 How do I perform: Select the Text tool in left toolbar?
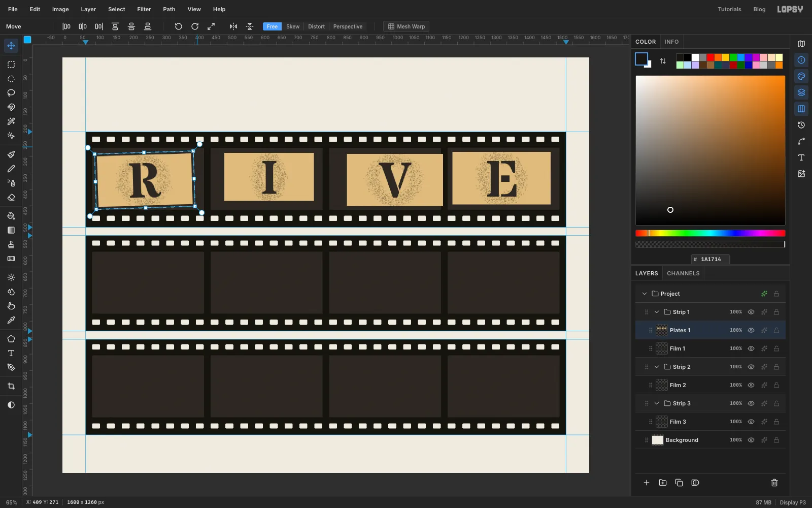(11, 353)
